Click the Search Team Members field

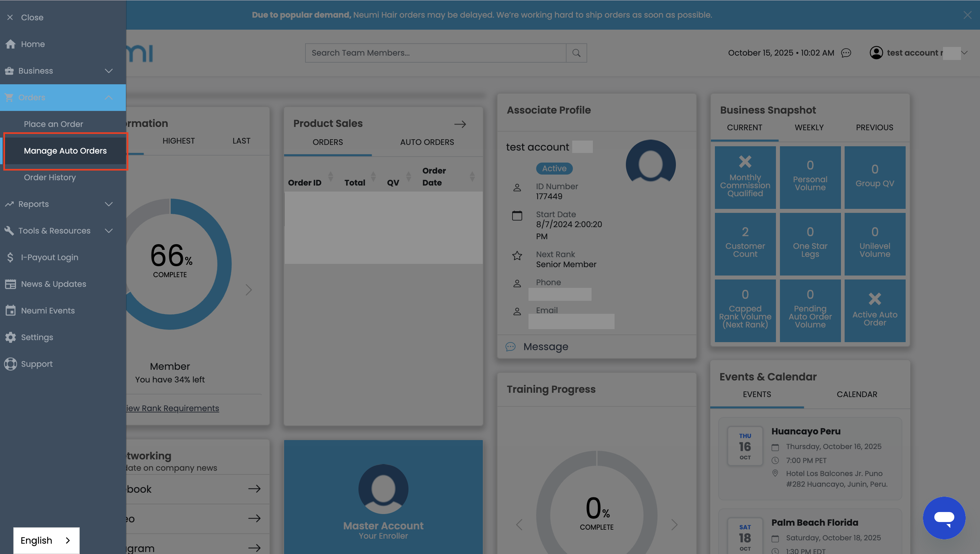click(435, 53)
